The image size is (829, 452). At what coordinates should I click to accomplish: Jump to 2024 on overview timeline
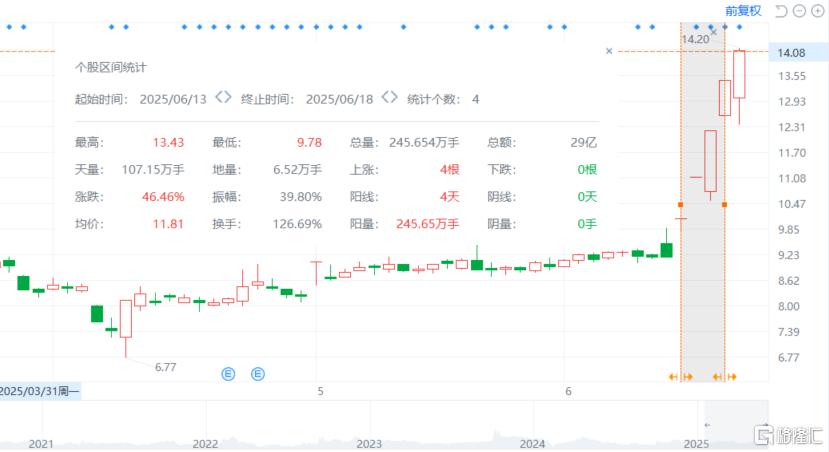pos(532,444)
